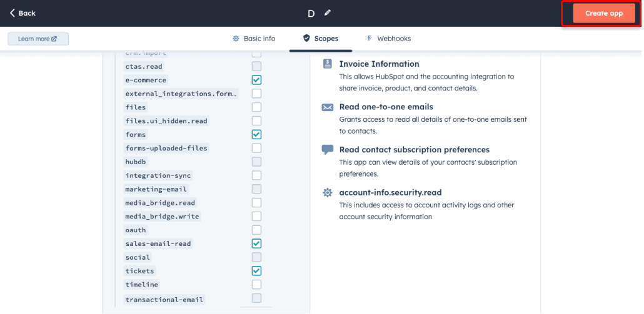
Task: Check the timeline scope checkbox
Action: 257,285
